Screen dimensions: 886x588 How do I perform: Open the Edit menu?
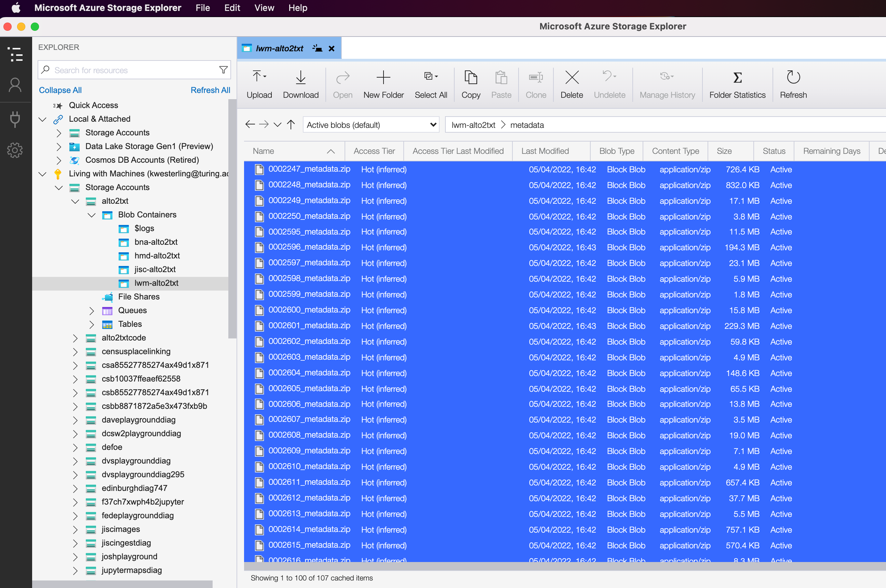(232, 8)
